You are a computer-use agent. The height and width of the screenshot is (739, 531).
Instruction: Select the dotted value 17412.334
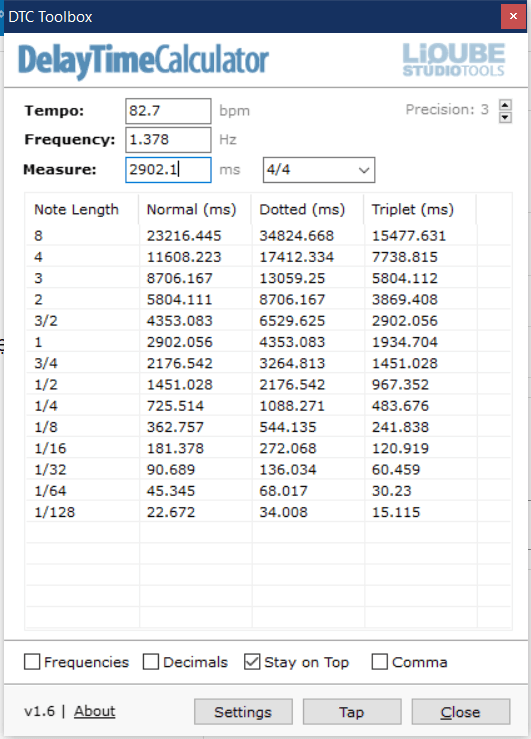click(296, 257)
